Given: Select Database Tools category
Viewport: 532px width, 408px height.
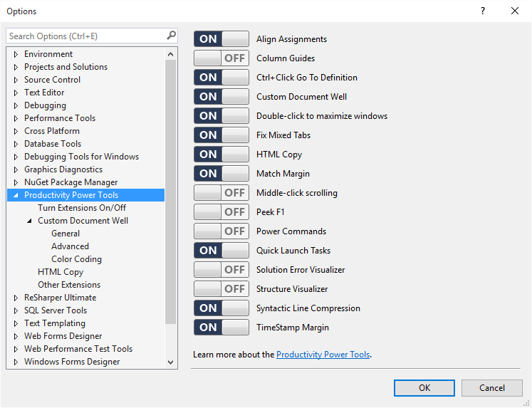Looking at the screenshot, I should coord(53,144).
